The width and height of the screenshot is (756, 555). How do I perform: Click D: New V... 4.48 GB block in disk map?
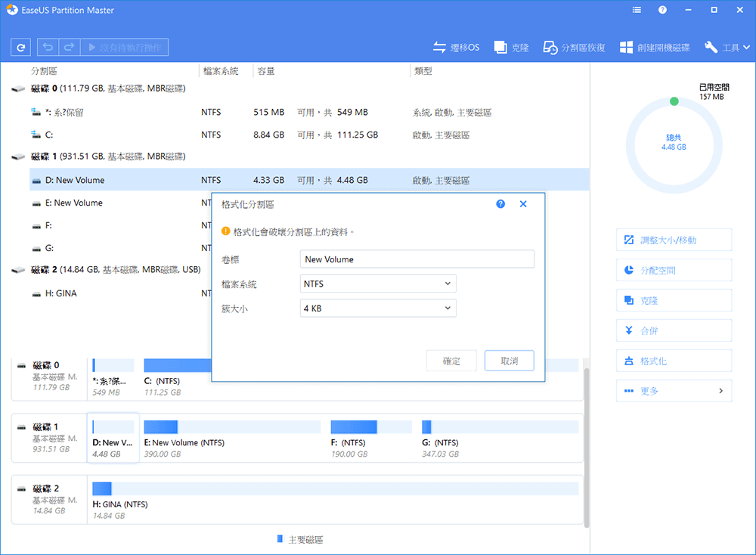(x=113, y=438)
